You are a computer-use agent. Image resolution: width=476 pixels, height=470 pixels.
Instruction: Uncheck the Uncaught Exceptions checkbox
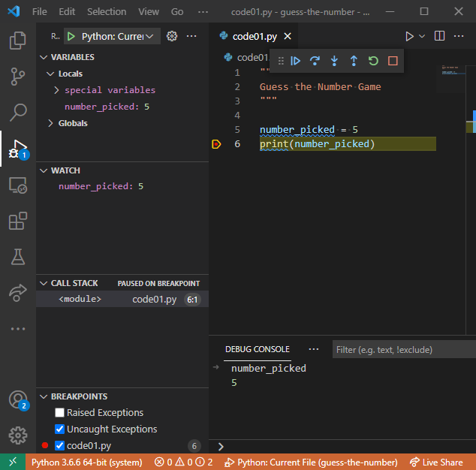coord(59,429)
